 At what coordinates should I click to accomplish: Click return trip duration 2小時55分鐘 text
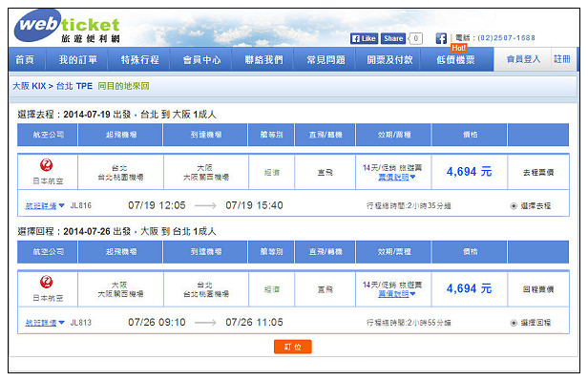[429, 323]
